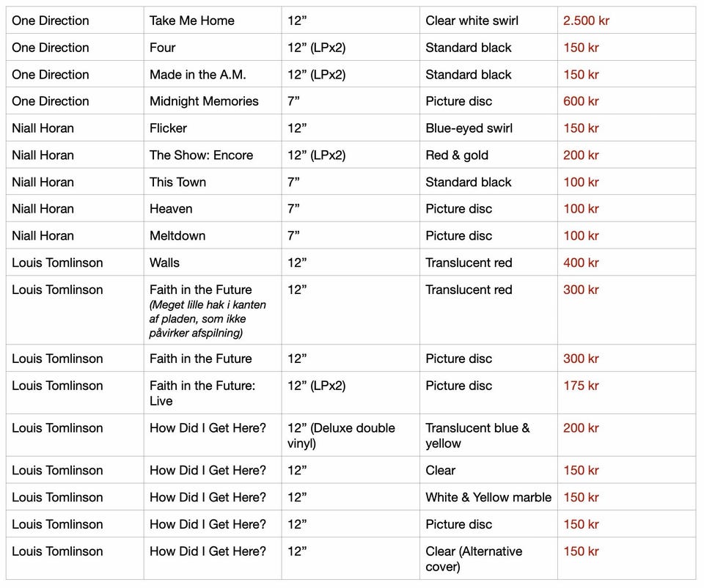Select the "Red & gold" variant cell
The height and width of the screenshot is (588, 704).
coord(457,155)
